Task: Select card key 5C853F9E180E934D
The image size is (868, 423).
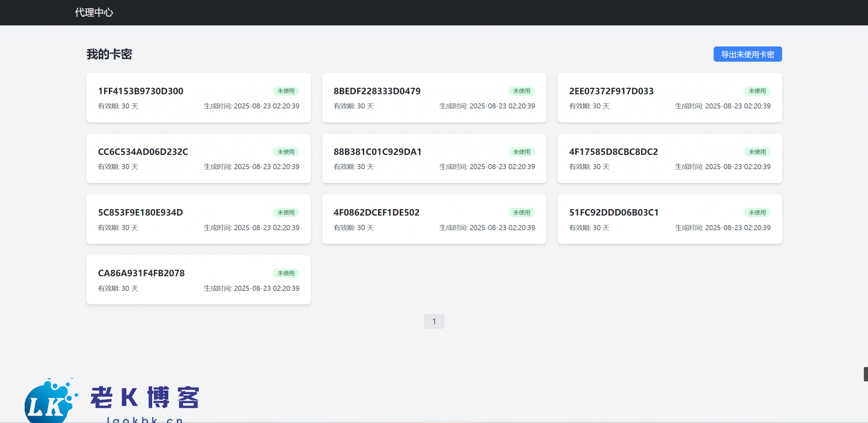Action: point(140,213)
